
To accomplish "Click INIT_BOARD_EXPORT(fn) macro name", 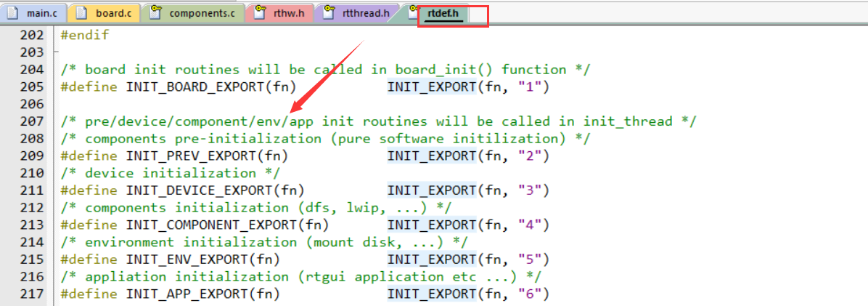I will pyautogui.click(x=211, y=87).
